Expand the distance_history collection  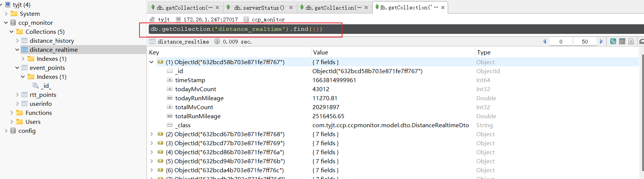tap(17, 41)
